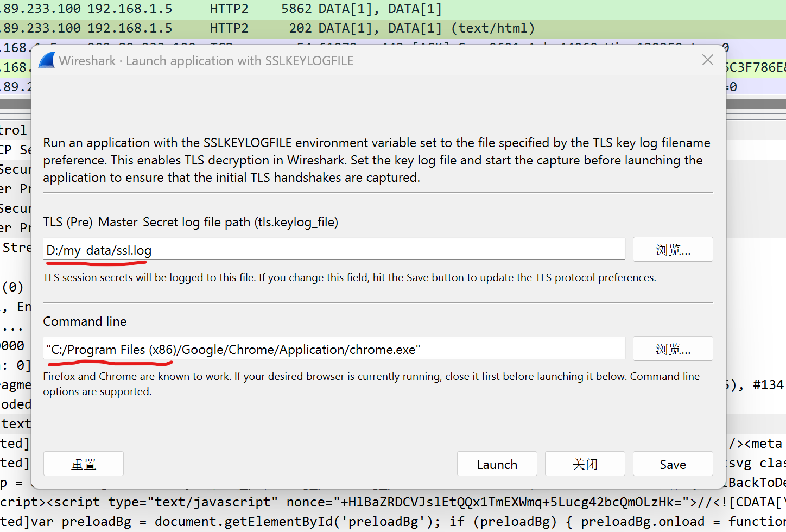Save the TLS protocol preferences

(673, 464)
